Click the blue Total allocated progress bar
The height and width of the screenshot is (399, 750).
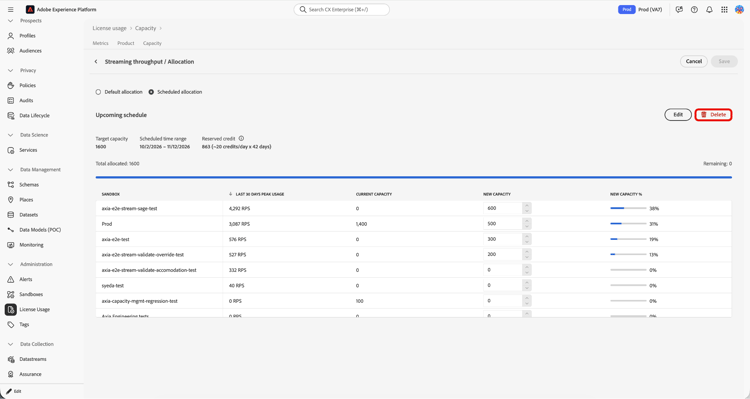413,177
